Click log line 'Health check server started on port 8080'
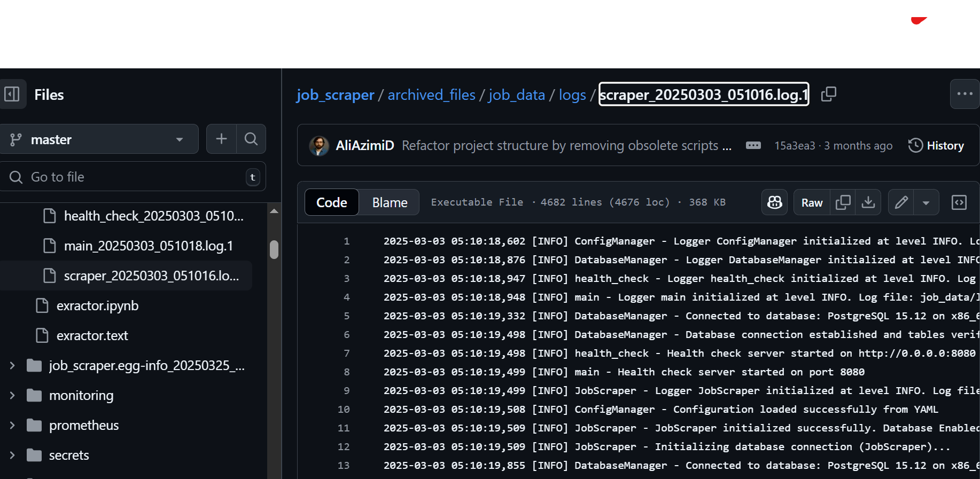Viewport: 980px width, 479px height. click(x=624, y=372)
